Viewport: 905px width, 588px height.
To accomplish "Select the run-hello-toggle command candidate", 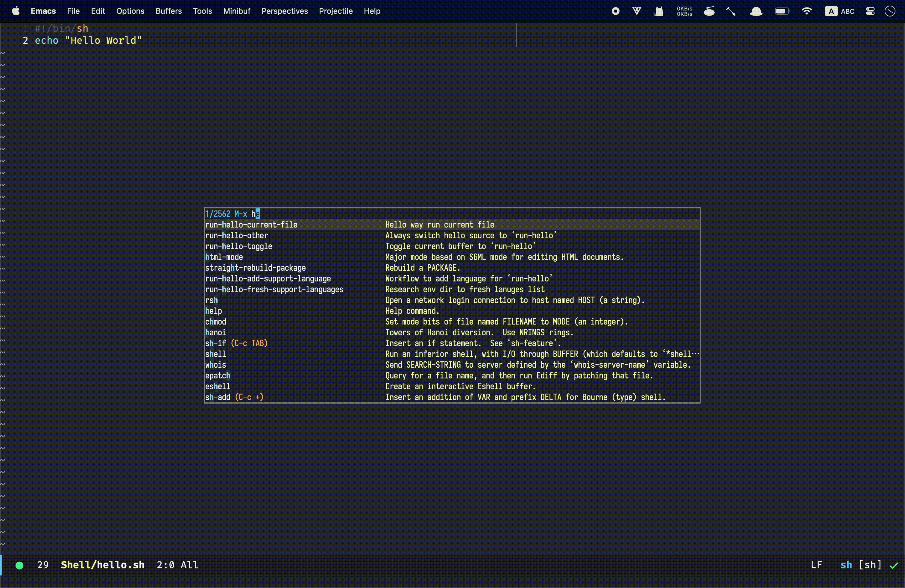I will (x=239, y=246).
